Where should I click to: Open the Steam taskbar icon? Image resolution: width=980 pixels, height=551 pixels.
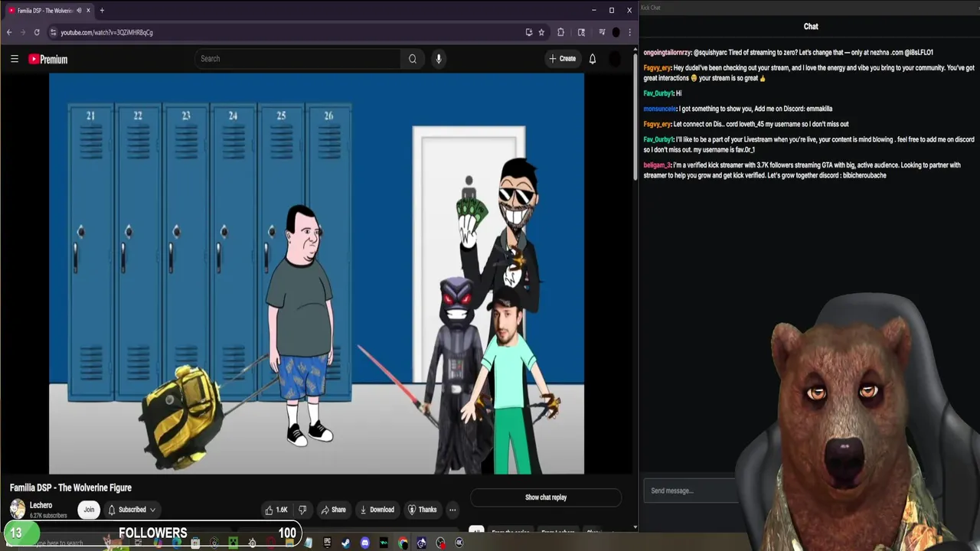(x=346, y=543)
